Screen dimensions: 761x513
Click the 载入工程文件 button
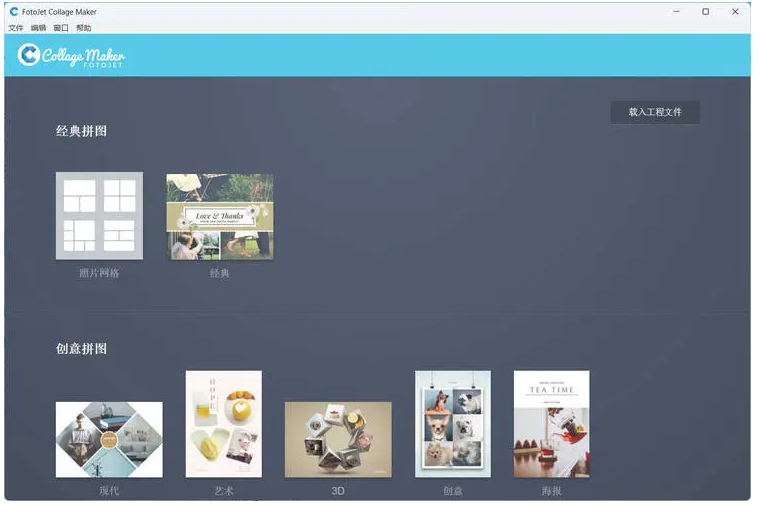[x=655, y=112]
